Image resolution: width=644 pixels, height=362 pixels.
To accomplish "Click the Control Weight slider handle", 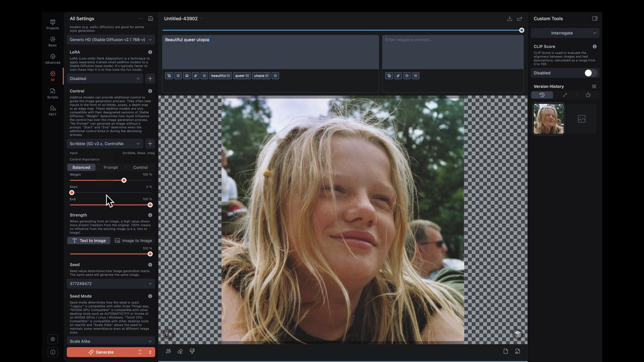I will 124,180.
